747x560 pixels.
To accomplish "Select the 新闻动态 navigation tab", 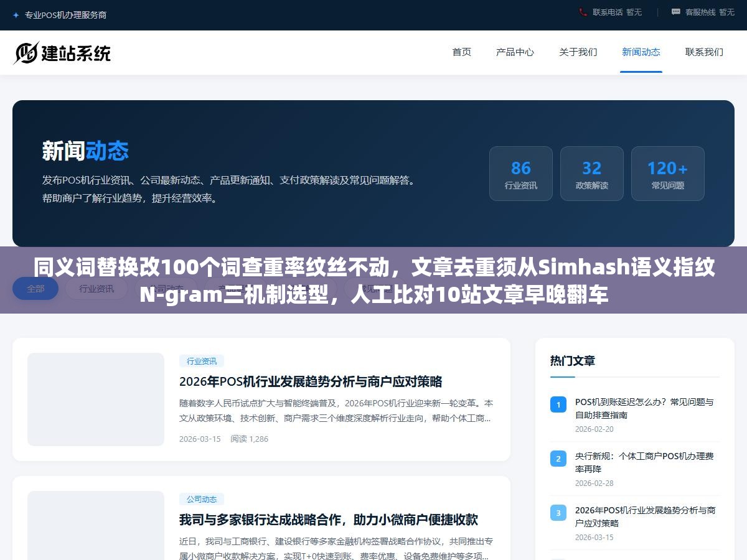I will click(641, 52).
